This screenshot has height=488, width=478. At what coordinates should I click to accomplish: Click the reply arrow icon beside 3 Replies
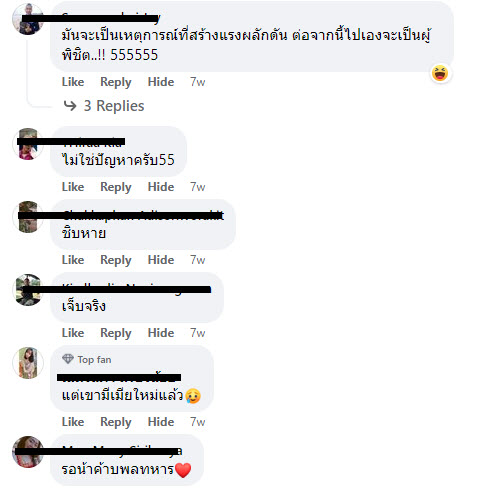70,106
